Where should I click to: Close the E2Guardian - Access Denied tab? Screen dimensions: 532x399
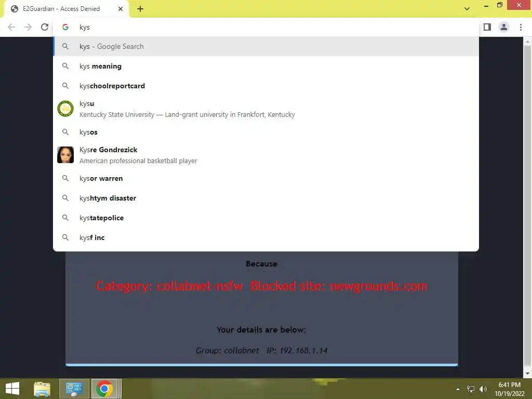[x=121, y=9]
